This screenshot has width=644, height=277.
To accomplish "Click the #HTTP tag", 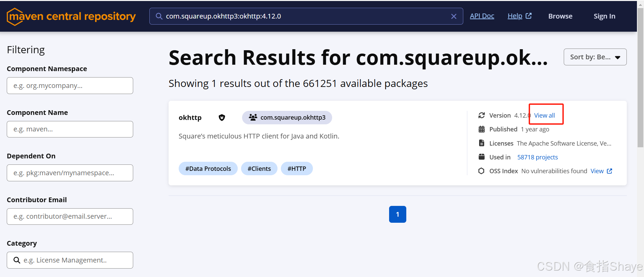I will point(297,168).
